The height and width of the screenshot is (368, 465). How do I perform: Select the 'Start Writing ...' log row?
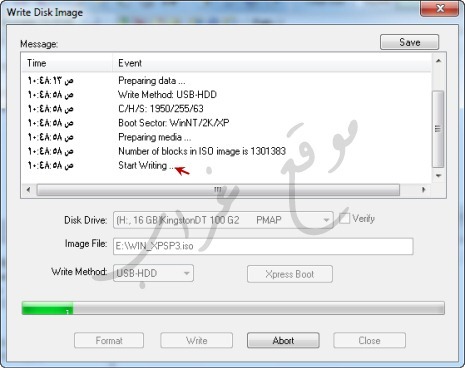227,165
